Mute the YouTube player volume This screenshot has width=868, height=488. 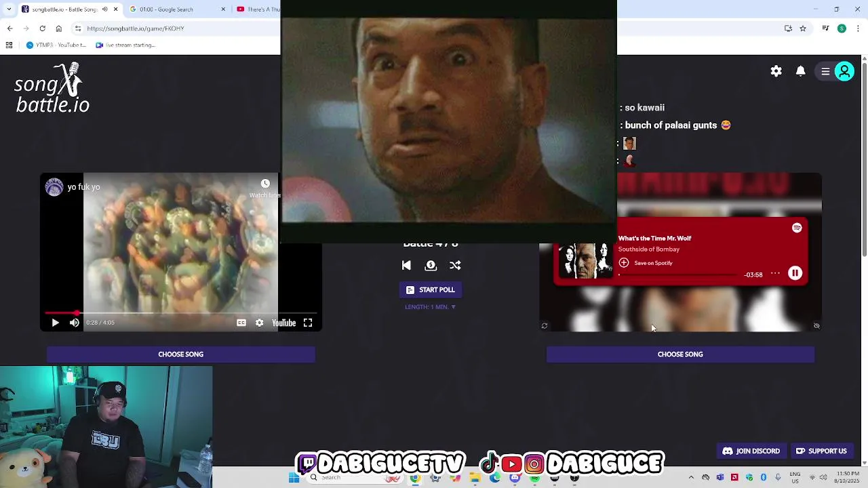click(x=75, y=323)
